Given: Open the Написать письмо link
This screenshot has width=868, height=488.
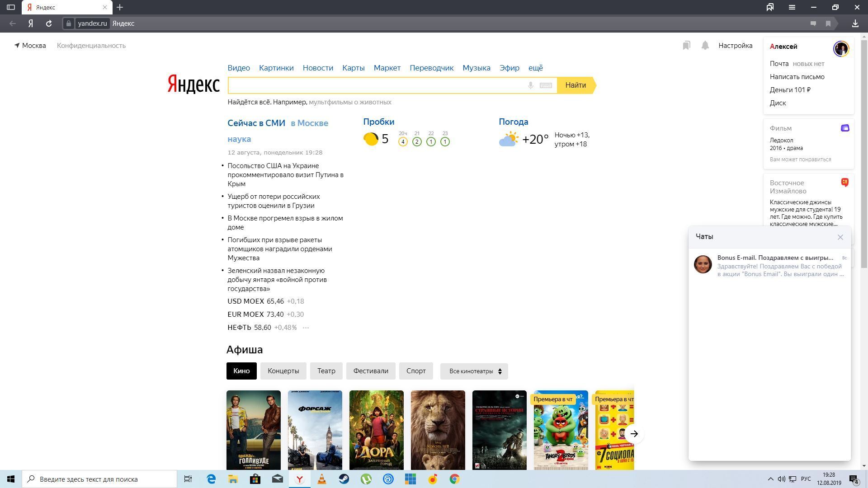Looking at the screenshot, I should (797, 77).
